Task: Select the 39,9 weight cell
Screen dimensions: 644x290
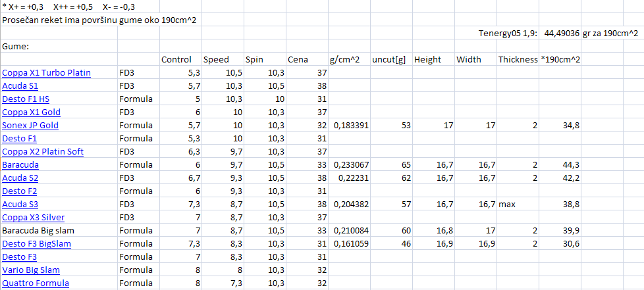Action: 560,231
